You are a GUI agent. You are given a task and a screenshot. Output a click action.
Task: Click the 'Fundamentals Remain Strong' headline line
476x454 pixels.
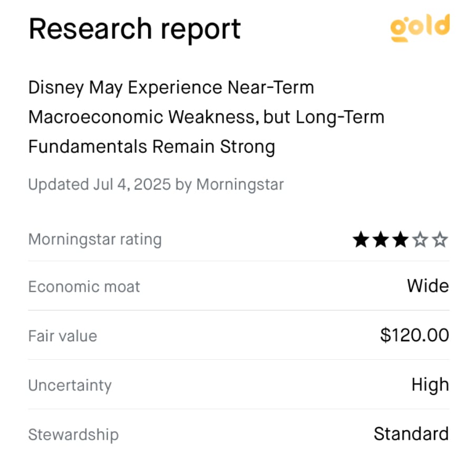[152, 147]
